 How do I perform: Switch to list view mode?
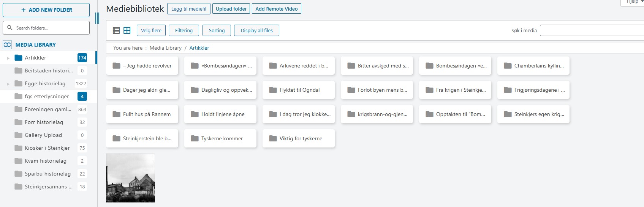click(116, 30)
